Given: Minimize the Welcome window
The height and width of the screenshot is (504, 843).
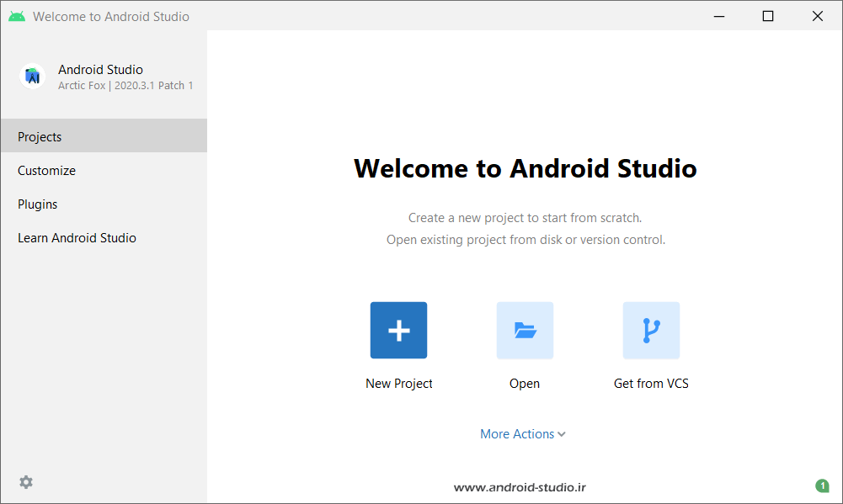Looking at the screenshot, I should 719,16.
